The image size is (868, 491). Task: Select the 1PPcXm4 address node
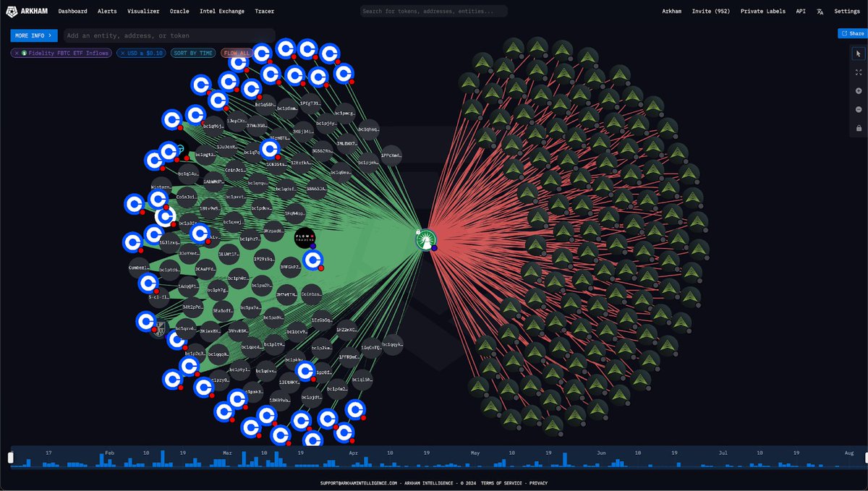[391, 155]
